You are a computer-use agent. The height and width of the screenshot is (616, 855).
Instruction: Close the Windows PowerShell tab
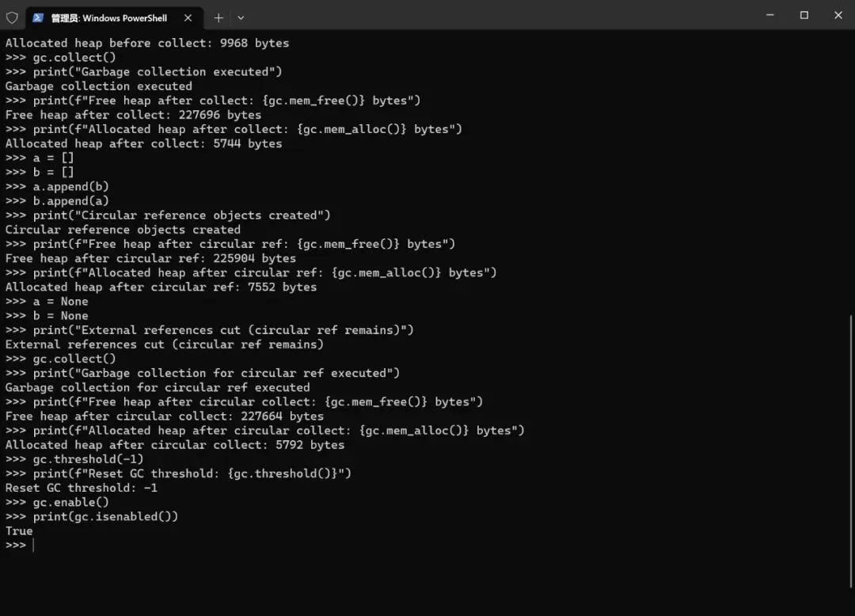point(188,18)
